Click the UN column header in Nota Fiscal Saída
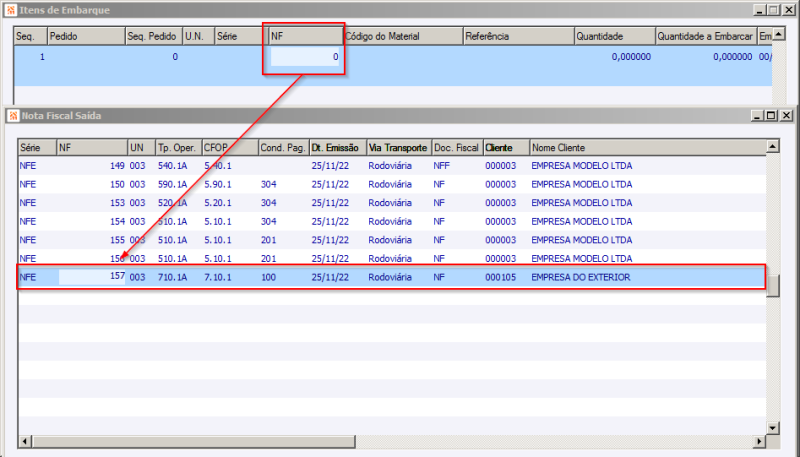Screen dimensions: 800x457 tap(141, 147)
